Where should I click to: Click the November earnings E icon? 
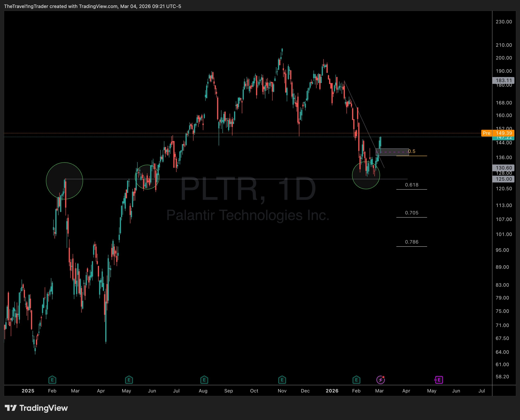pos(282,380)
